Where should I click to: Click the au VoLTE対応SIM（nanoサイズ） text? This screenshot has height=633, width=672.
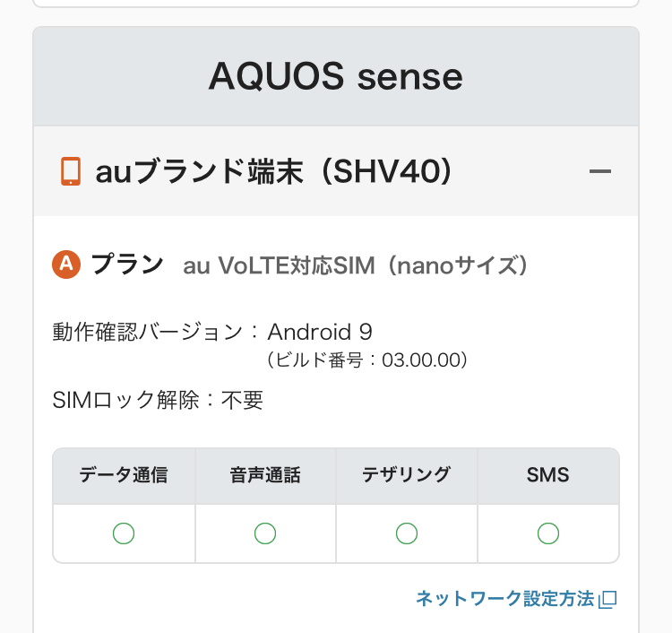(355, 265)
